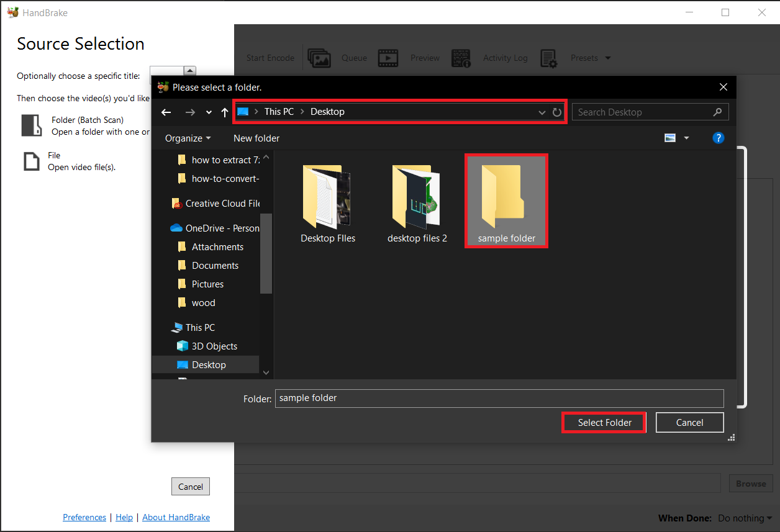Click the Presets gear icon
The width and height of the screenshot is (780, 532).
pyautogui.click(x=550, y=58)
